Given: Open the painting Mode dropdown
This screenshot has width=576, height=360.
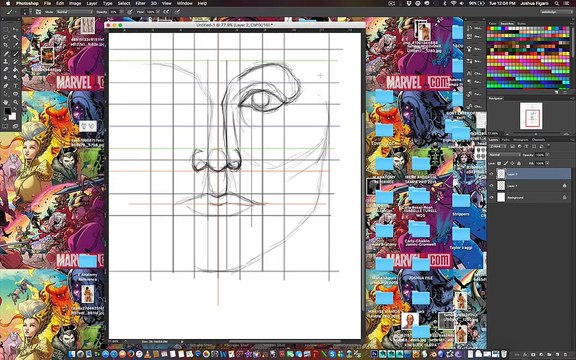Looking at the screenshot, I should [x=74, y=12].
